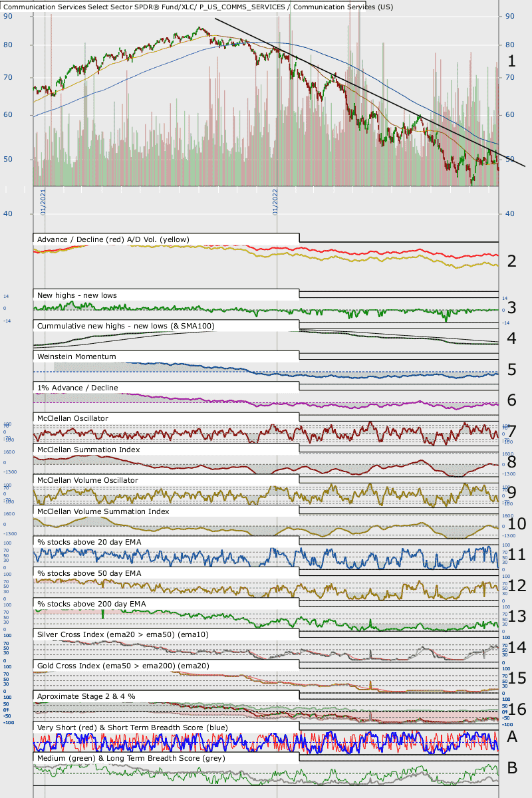The width and height of the screenshot is (532, 798).
Task: Select the 'McClellan Summation Index' label
Action: coord(89,450)
